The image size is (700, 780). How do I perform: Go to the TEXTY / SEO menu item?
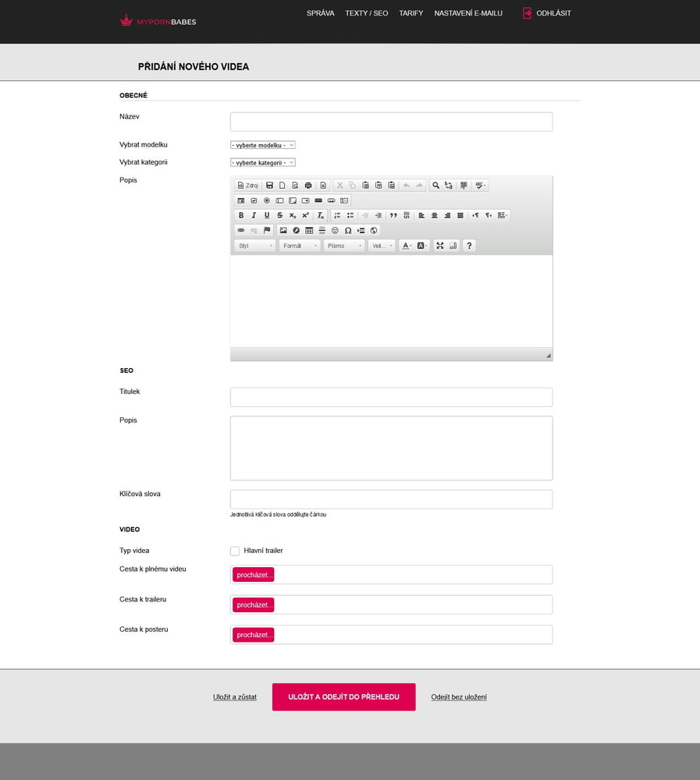367,13
